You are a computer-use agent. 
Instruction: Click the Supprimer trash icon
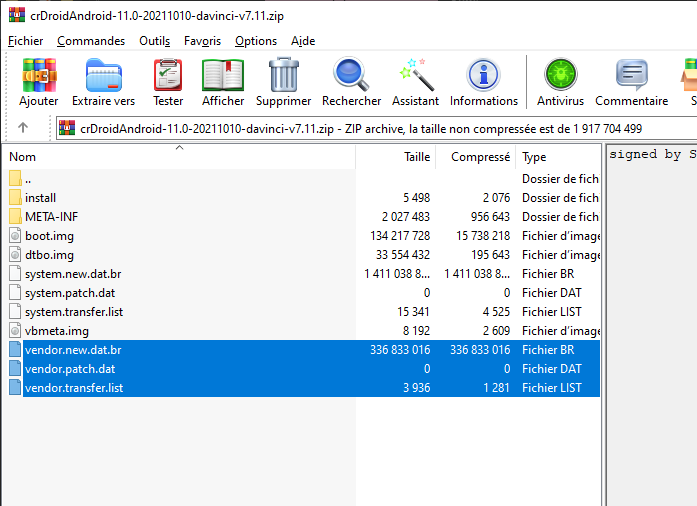tap(284, 75)
